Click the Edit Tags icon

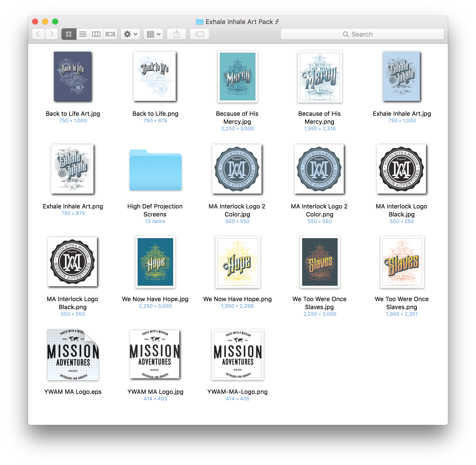[x=199, y=34]
